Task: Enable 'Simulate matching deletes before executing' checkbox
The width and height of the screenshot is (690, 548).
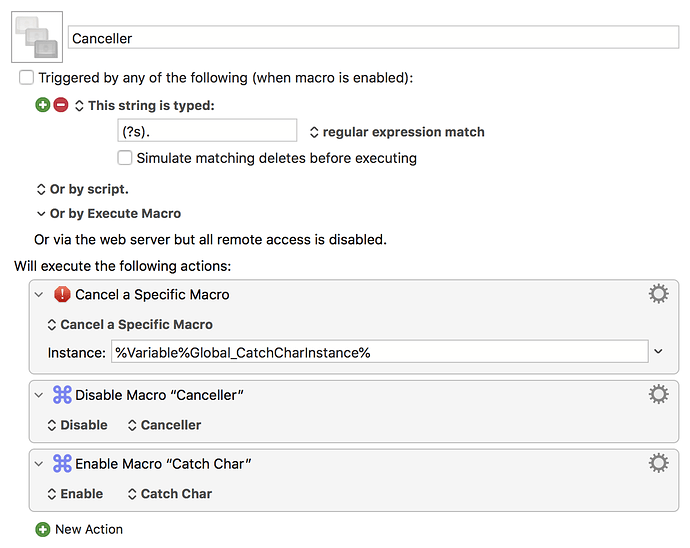Action: 125,158
